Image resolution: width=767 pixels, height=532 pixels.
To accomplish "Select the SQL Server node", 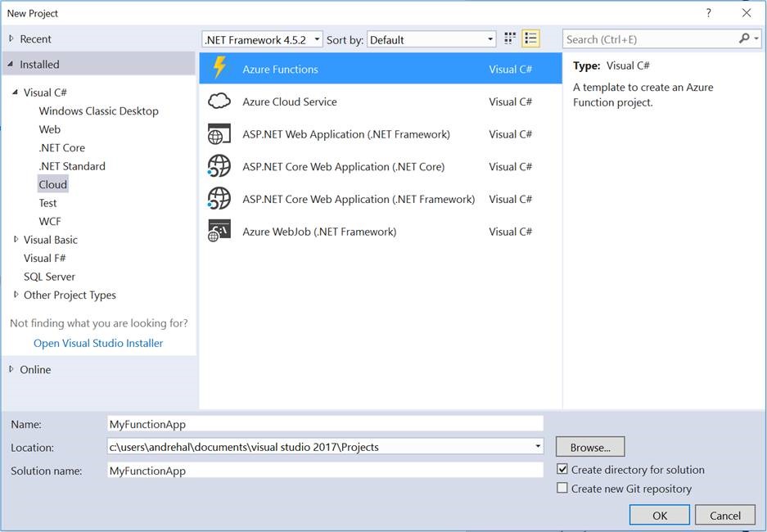I will [x=49, y=277].
